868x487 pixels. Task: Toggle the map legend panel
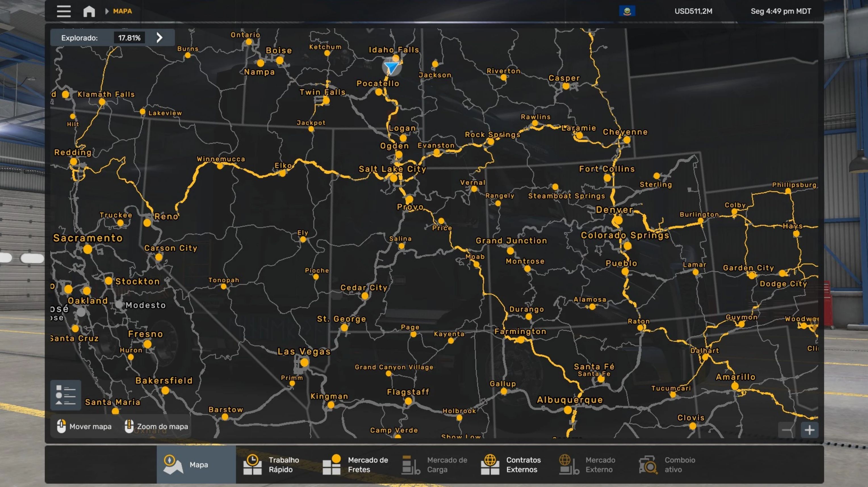pyautogui.click(x=66, y=395)
